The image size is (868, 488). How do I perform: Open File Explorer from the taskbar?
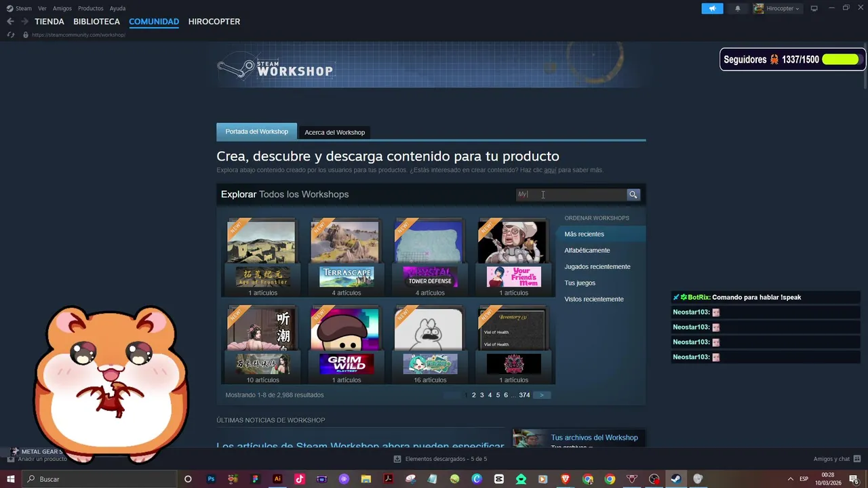(x=366, y=479)
